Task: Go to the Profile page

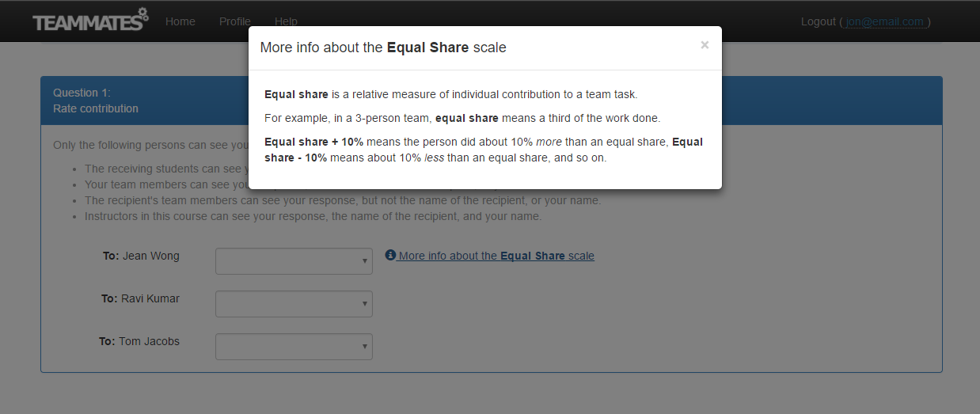Action: coord(235,21)
